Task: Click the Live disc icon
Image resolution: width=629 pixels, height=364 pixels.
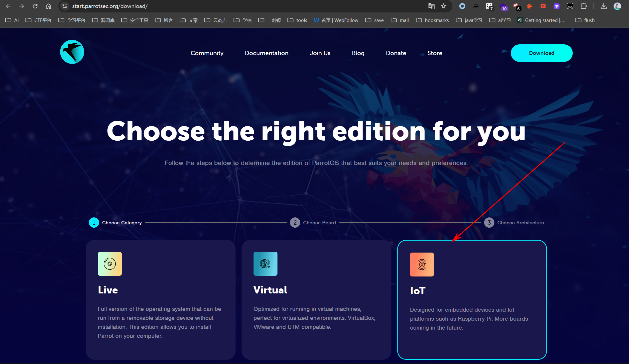Action: (110, 264)
